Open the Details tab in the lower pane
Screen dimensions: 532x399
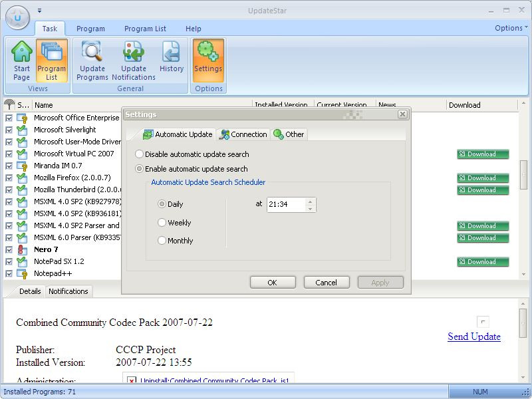(x=30, y=291)
